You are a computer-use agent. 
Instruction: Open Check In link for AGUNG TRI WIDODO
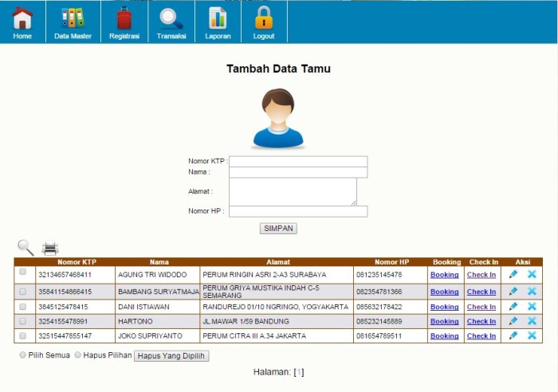(x=481, y=275)
